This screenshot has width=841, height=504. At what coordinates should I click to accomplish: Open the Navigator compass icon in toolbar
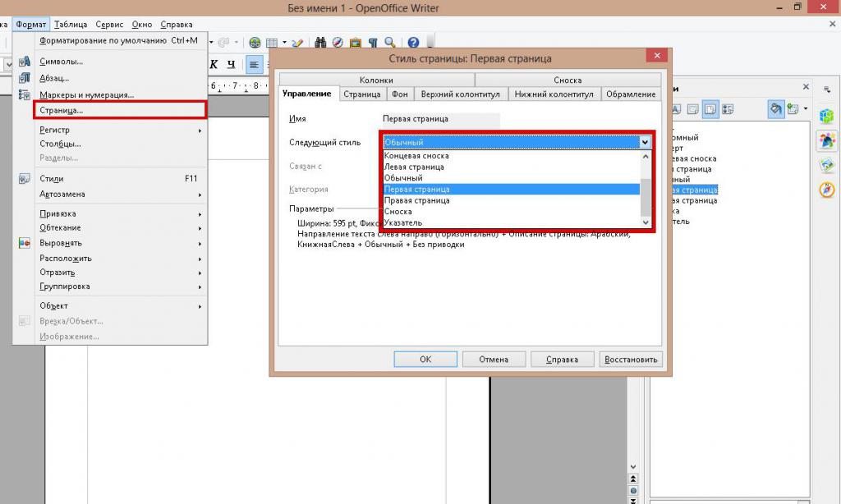coord(338,43)
